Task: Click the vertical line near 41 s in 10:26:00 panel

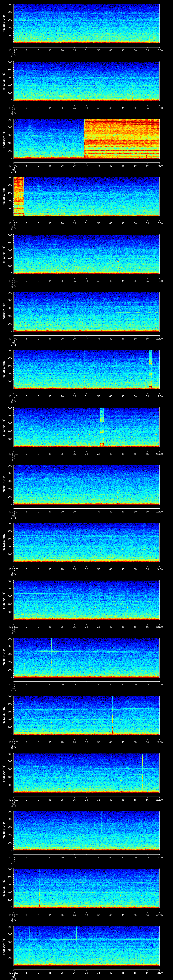Action: pos(113,715)
